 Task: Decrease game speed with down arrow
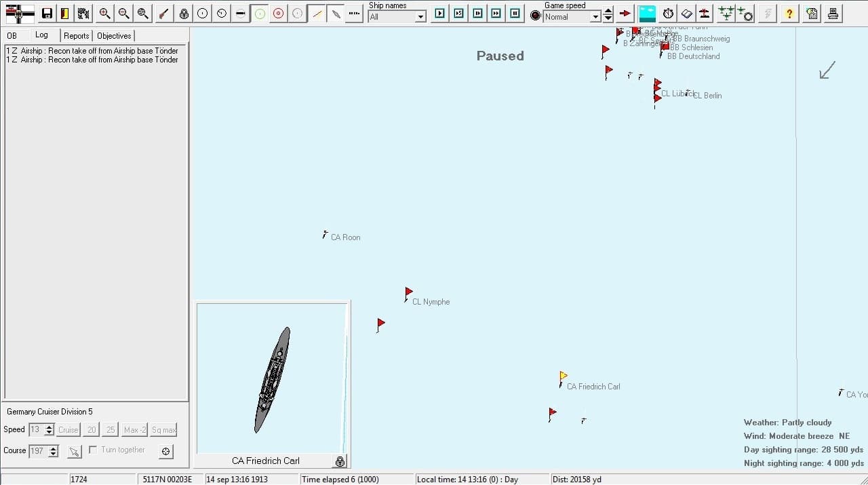(x=608, y=18)
